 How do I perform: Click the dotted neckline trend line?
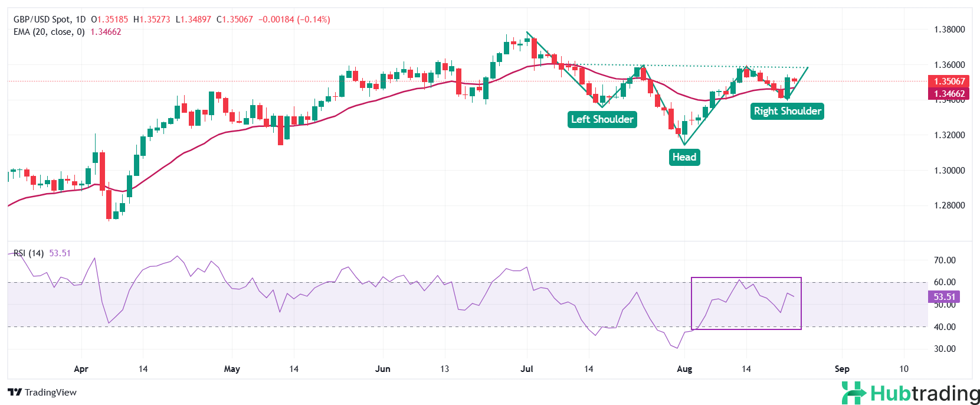coord(696,66)
